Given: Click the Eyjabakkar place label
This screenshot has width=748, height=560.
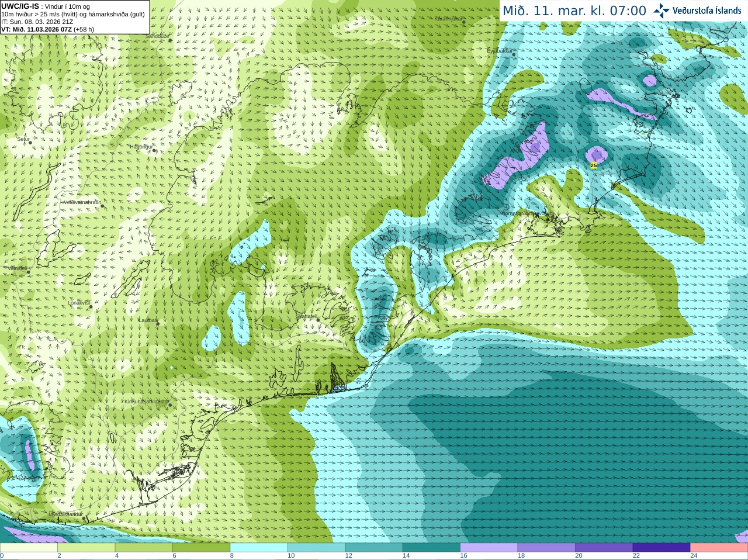Looking at the screenshot, I should [x=500, y=51].
